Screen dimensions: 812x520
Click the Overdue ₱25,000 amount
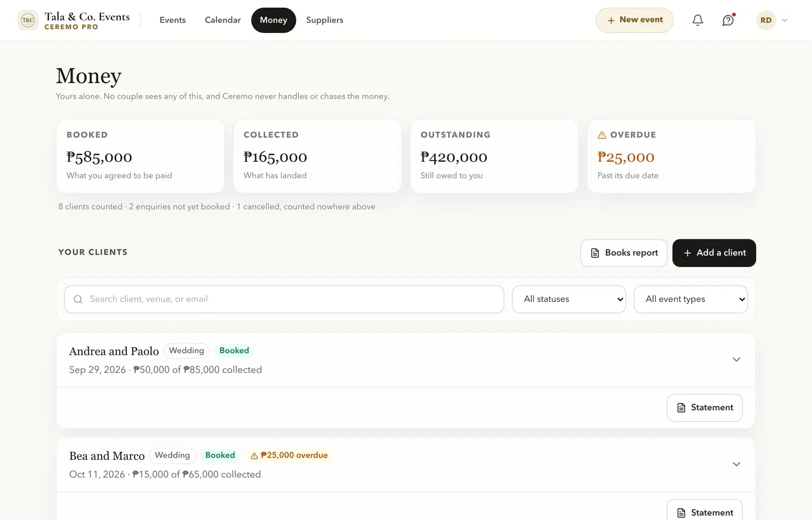pos(626,157)
